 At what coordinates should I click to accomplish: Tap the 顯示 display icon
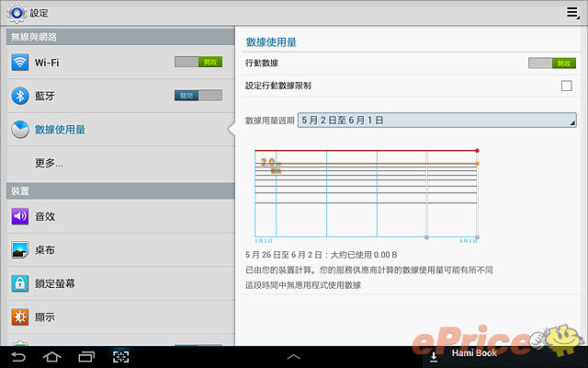(20, 316)
